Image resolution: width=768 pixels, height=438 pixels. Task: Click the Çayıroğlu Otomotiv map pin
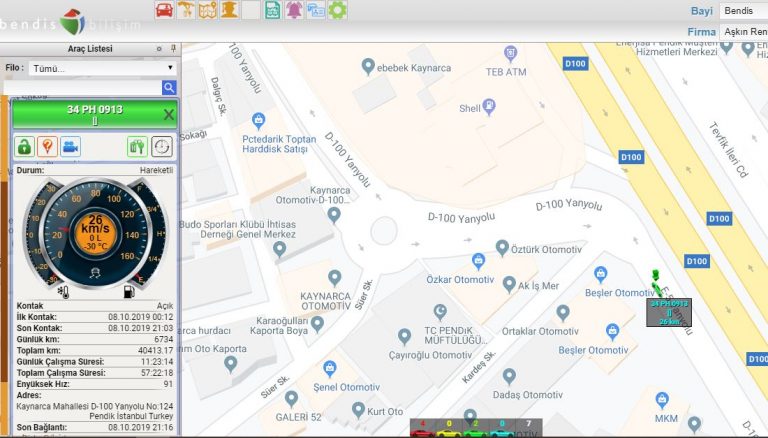pyautogui.click(x=404, y=336)
